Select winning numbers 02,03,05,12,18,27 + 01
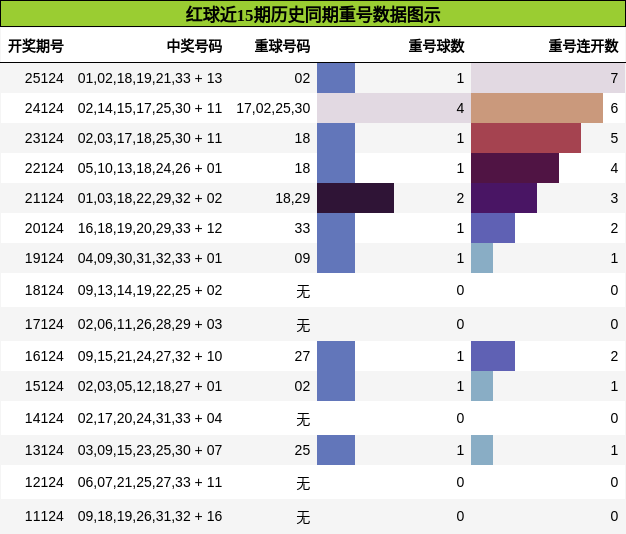 point(150,386)
